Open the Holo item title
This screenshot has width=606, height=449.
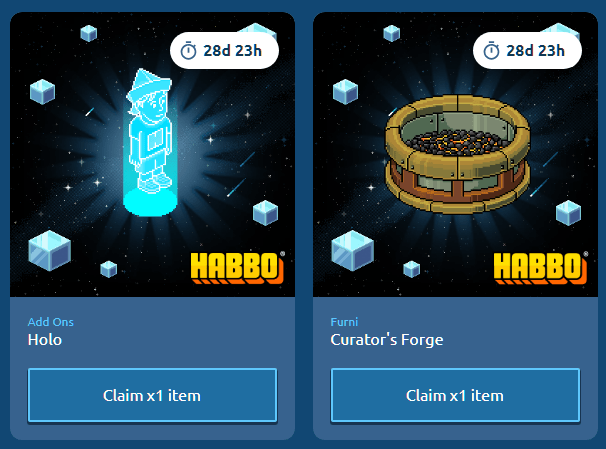(45, 340)
